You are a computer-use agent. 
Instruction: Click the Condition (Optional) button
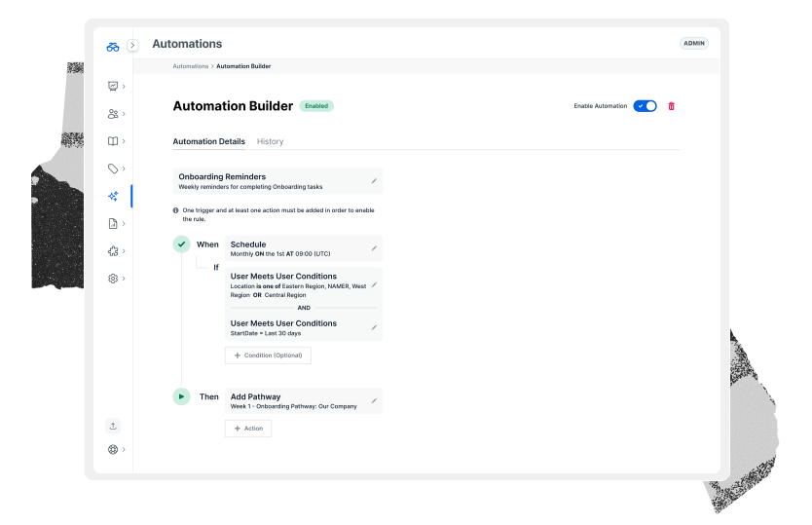tap(268, 356)
